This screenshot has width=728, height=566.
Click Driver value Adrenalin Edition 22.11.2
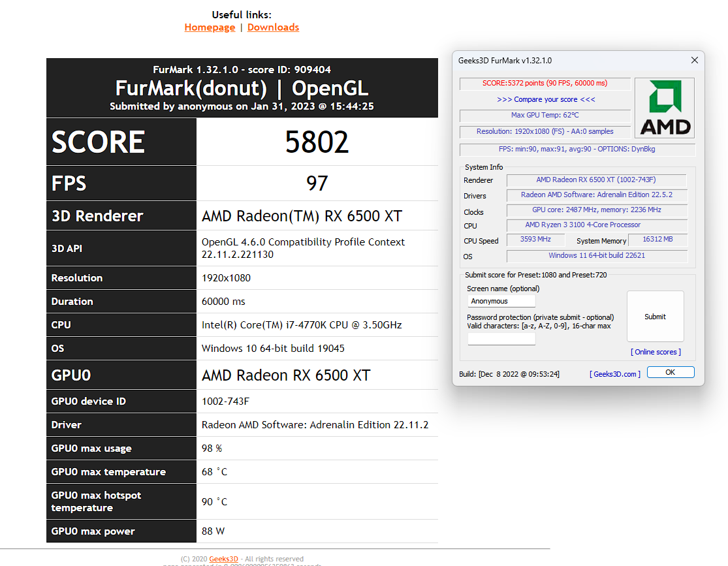(315, 425)
